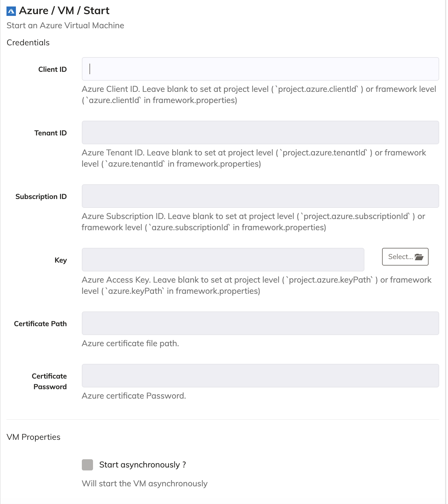Click the Azure logo icon in header
The width and height of the screenshot is (448, 504).
(11, 11)
